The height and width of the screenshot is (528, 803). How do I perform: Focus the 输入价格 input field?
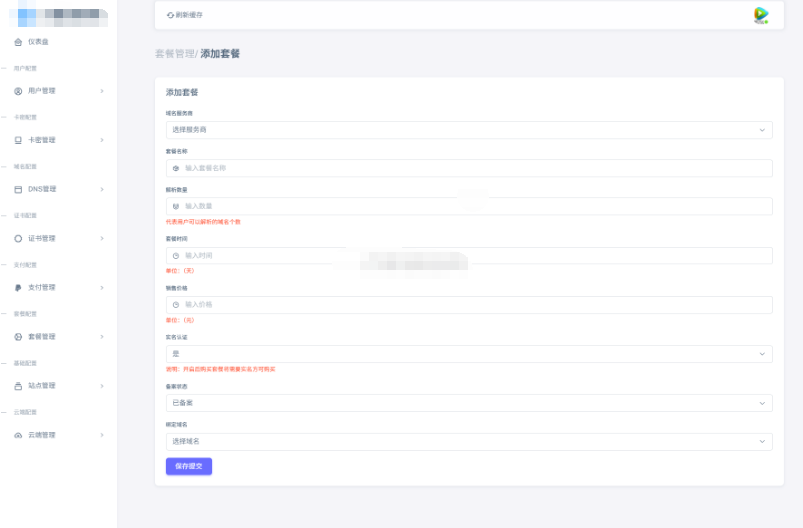(x=469, y=305)
